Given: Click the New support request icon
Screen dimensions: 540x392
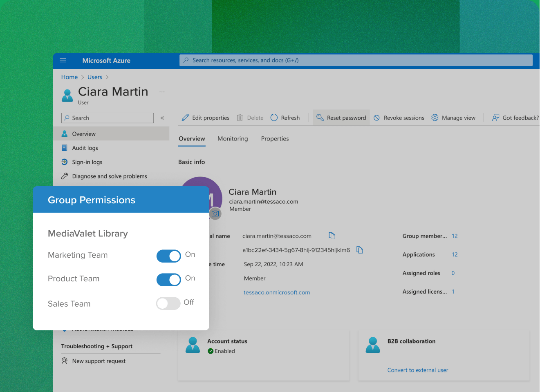Looking at the screenshot, I should pos(65,361).
